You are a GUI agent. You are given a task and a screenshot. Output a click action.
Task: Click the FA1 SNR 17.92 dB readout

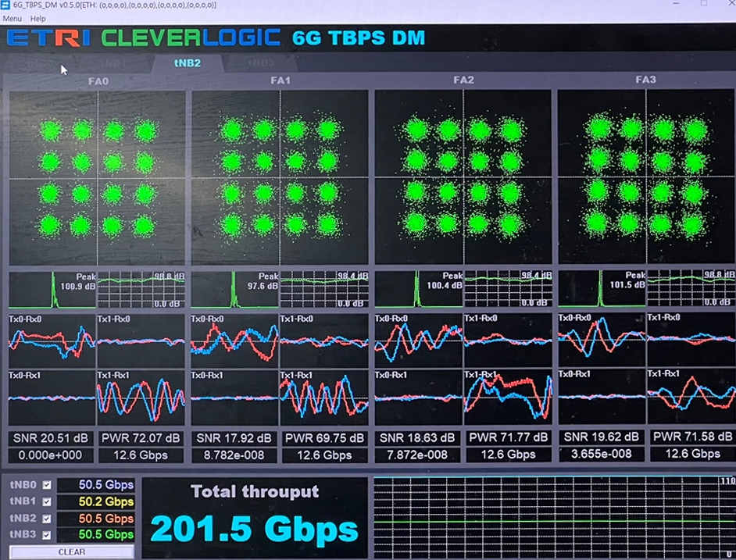coord(234,437)
